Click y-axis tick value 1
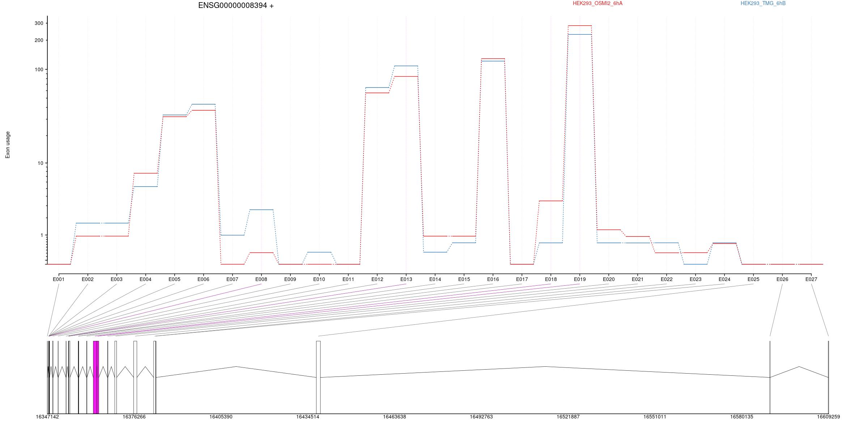This screenshot has width=868, height=434. pos(42,235)
